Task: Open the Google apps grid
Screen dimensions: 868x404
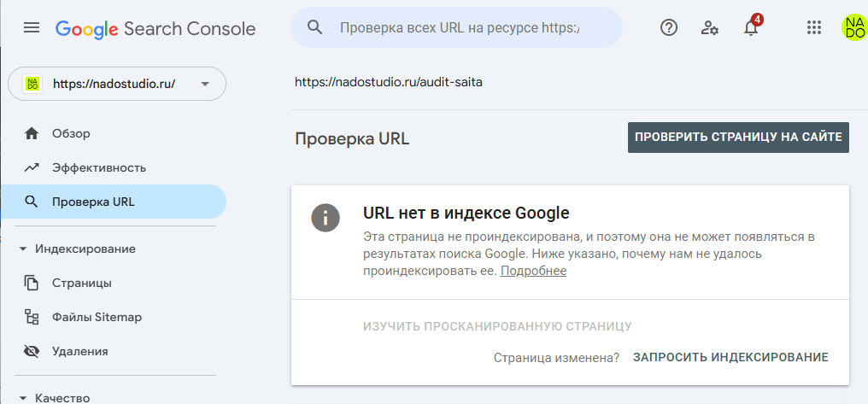Action: [x=814, y=27]
